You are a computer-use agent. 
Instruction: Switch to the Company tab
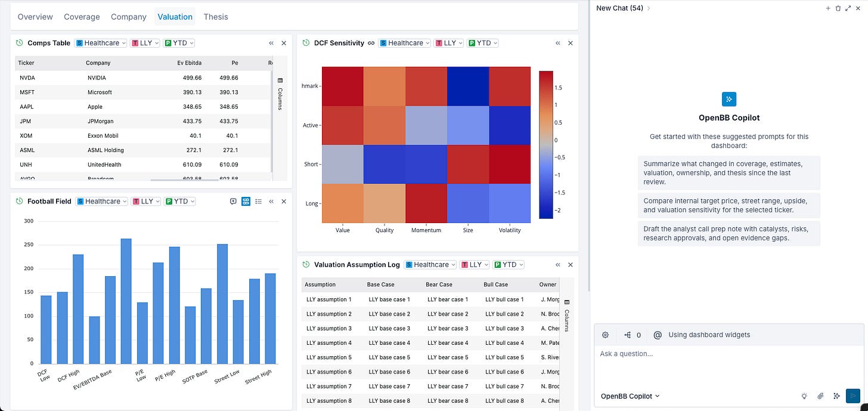coord(129,17)
